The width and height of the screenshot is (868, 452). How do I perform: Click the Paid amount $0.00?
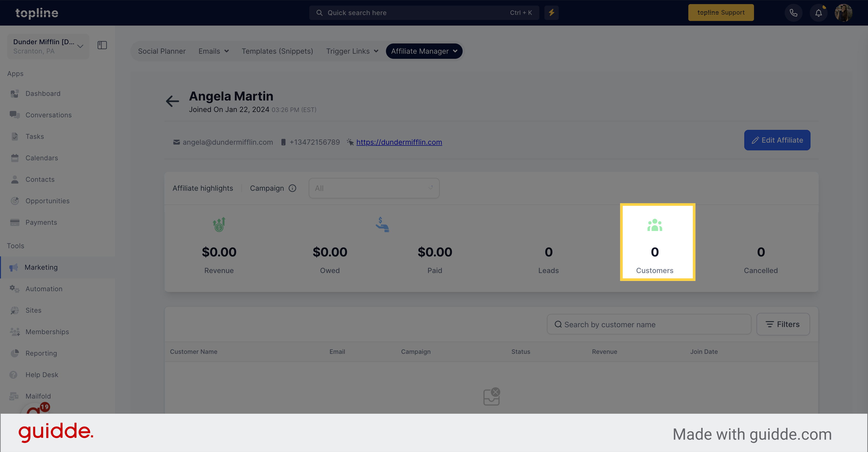coord(435,252)
